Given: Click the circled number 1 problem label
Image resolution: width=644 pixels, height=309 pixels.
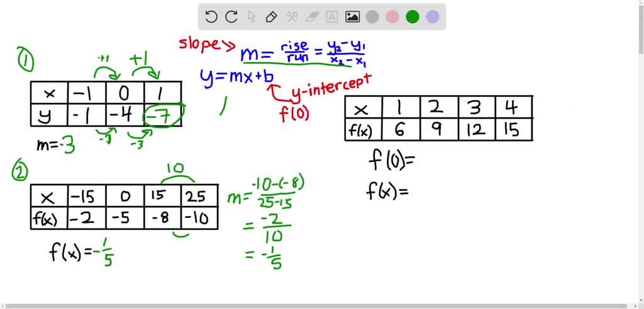Looking at the screenshot, I should tap(25, 58).
